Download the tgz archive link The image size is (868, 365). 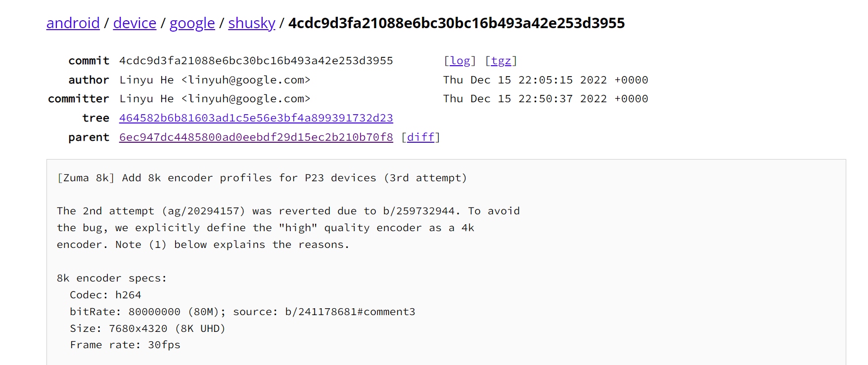click(501, 61)
